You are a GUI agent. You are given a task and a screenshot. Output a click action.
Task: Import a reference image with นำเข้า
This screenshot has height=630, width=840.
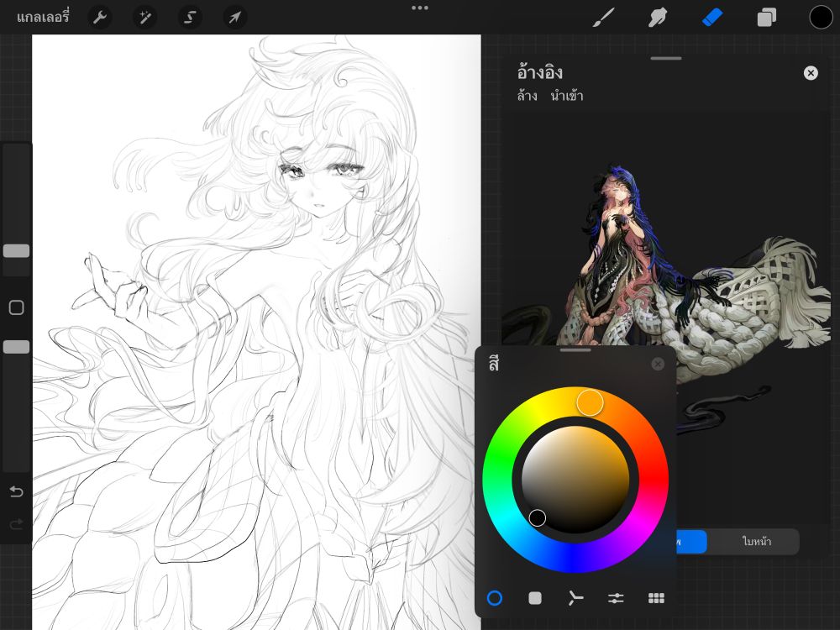click(567, 96)
